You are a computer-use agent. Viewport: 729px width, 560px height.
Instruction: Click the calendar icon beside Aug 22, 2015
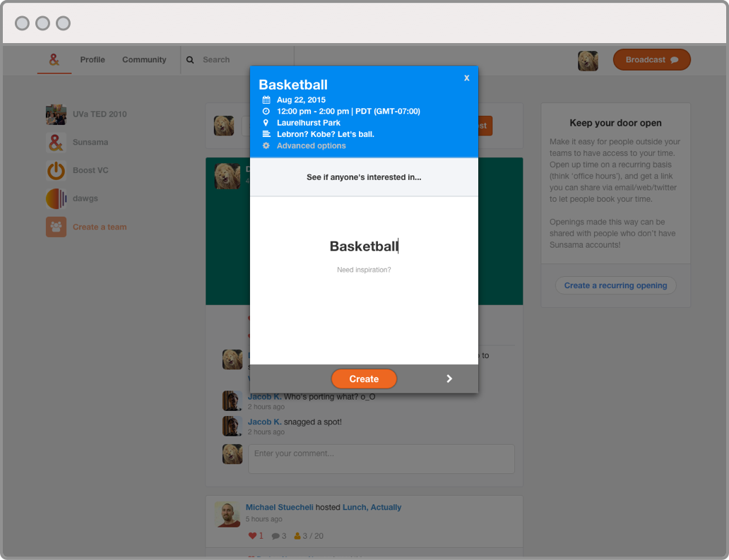pos(266,100)
